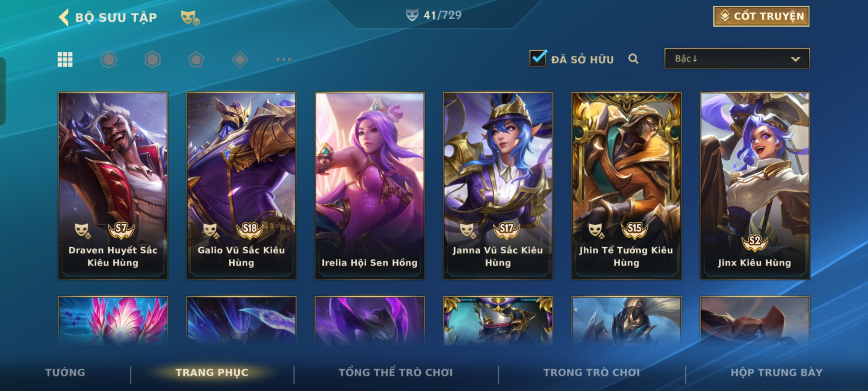This screenshot has width=868, height=391.
Task: Filter by diamond rarity icon
Action: [x=240, y=59]
